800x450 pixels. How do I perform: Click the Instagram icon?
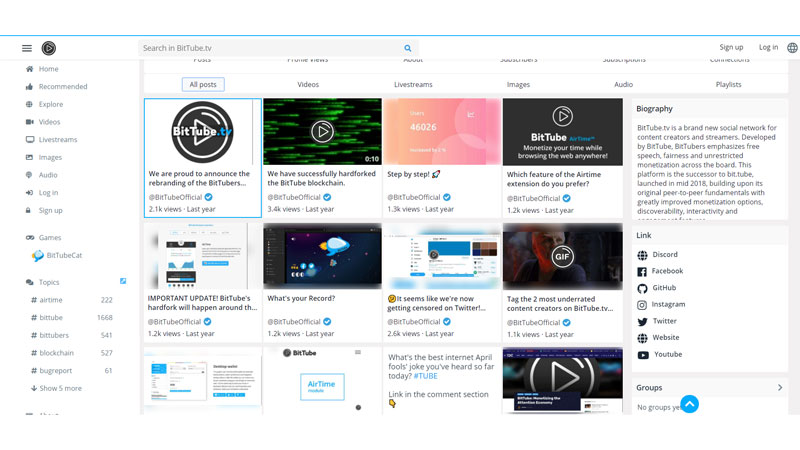pos(642,305)
